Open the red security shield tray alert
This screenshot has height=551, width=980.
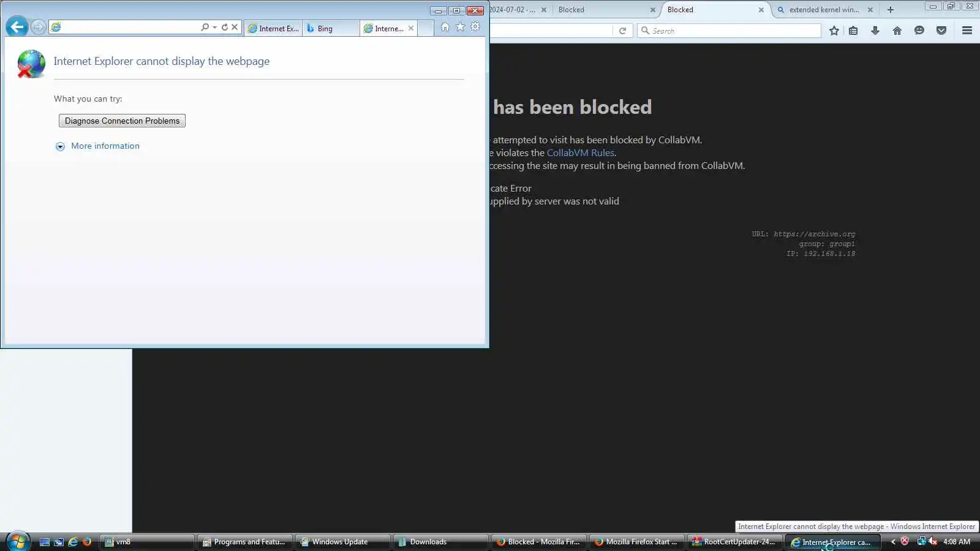(905, 541)
